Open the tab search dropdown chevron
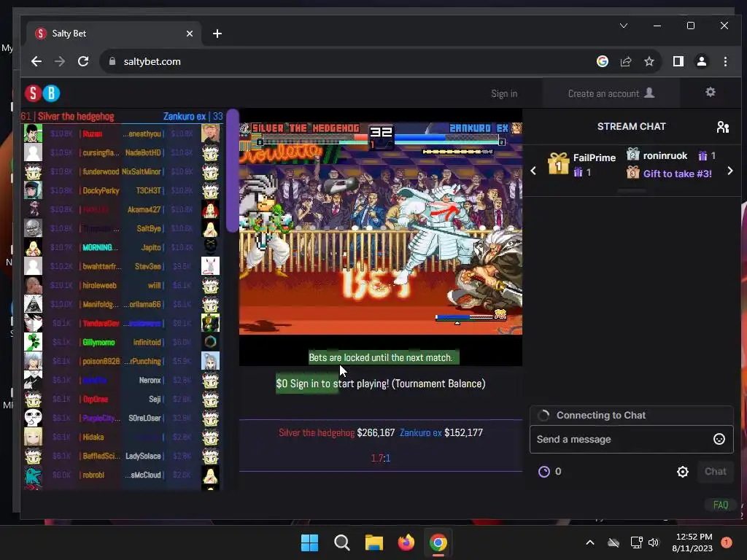The height and width of the screenshot is (560, 747). coord(623,26)
